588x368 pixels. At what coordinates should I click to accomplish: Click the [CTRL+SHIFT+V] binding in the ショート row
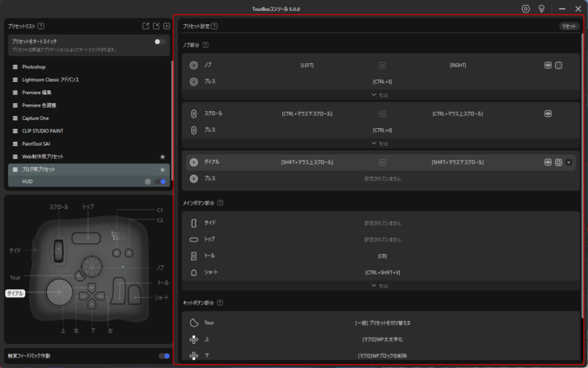[x=382, y=272]
